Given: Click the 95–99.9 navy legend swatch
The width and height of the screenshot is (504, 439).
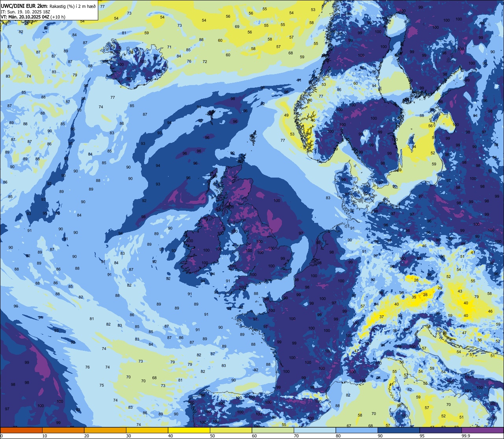Looking at the screenshot, I should tap(441, 430).
